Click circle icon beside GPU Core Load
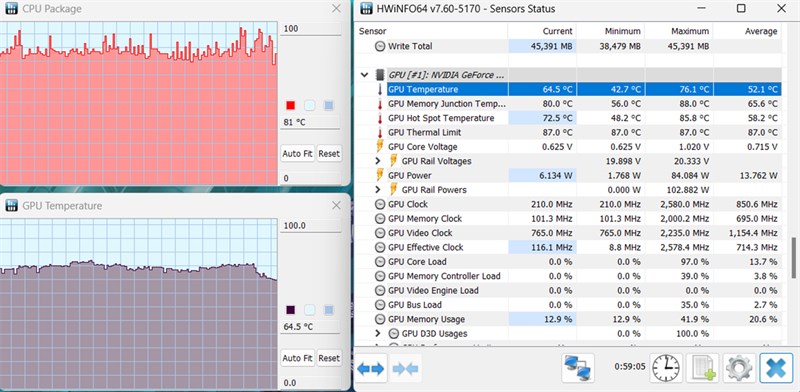 [x=380, y=261]
